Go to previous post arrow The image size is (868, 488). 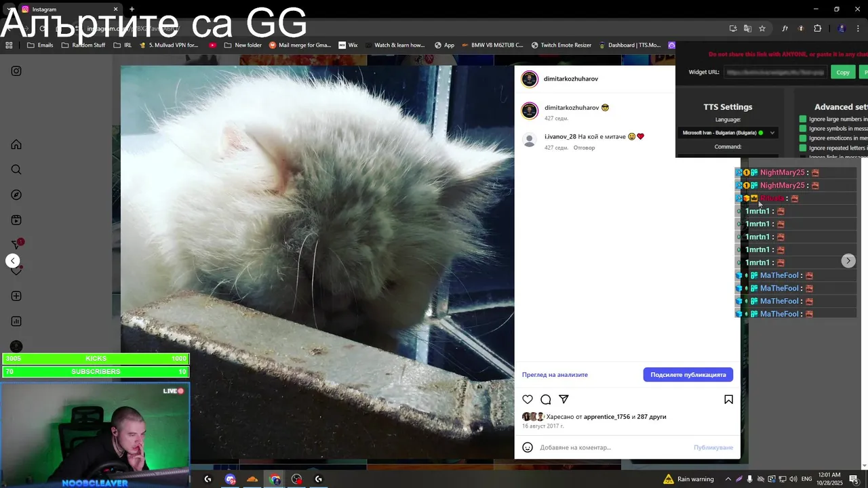coord(12,261)
